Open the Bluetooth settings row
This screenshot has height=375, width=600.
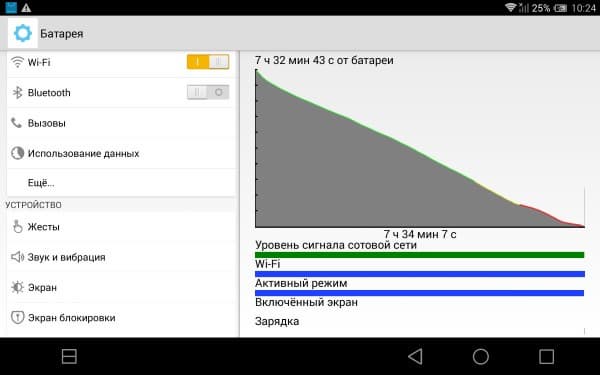[121, 93]
